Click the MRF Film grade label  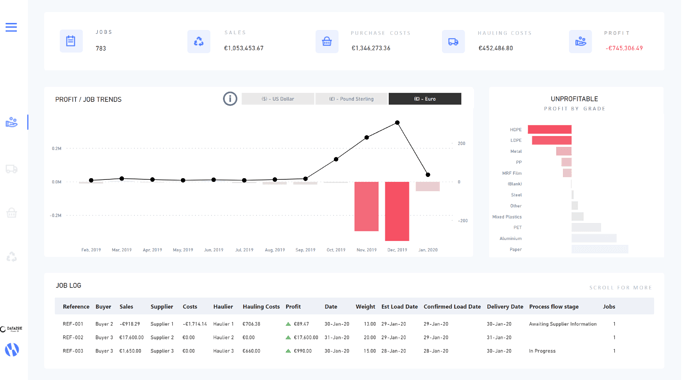(x=512, y=173)
